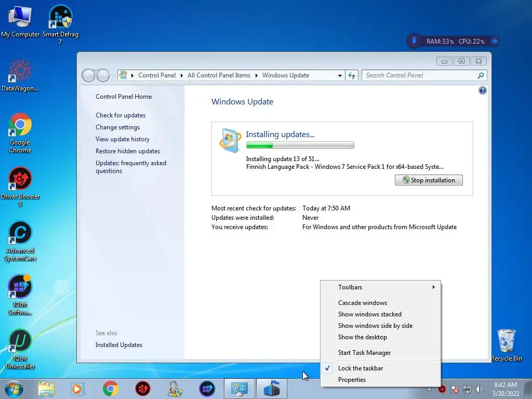The height and width of the screenshot is (399, 532).
Task: Open the volume speaker tray icon
Action: pos(480,389)
